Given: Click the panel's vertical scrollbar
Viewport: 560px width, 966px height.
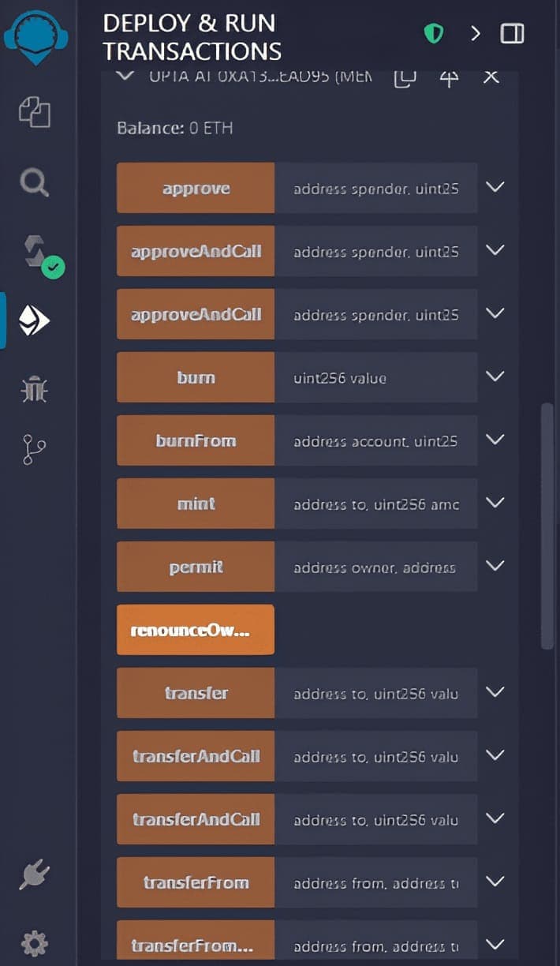Looking at the screenshot, I should 547,526.
